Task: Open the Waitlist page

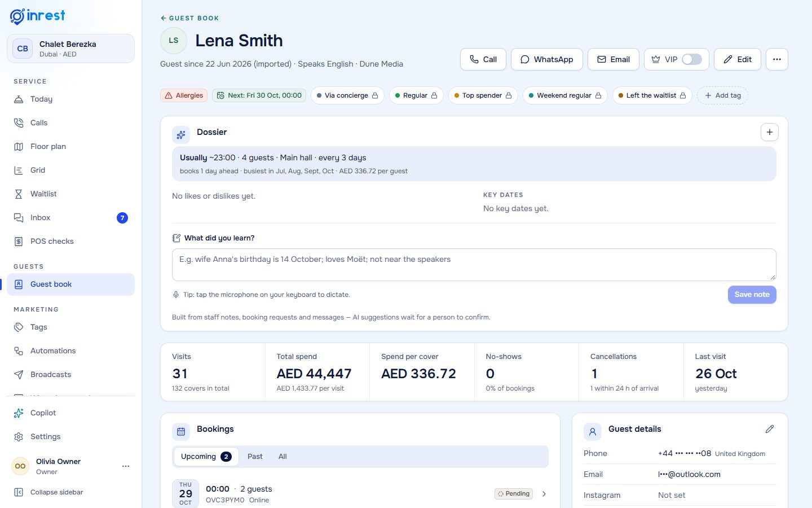Action: point(70,194)
